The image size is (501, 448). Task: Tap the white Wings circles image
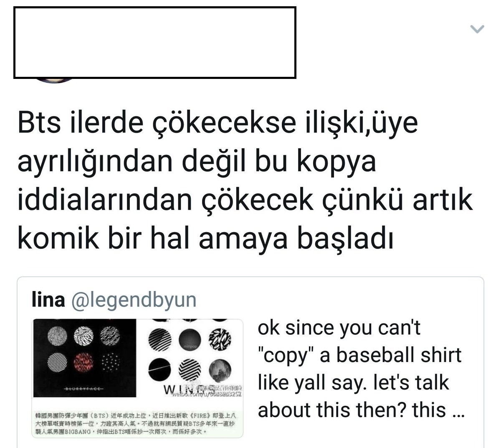tap(190, 358)
